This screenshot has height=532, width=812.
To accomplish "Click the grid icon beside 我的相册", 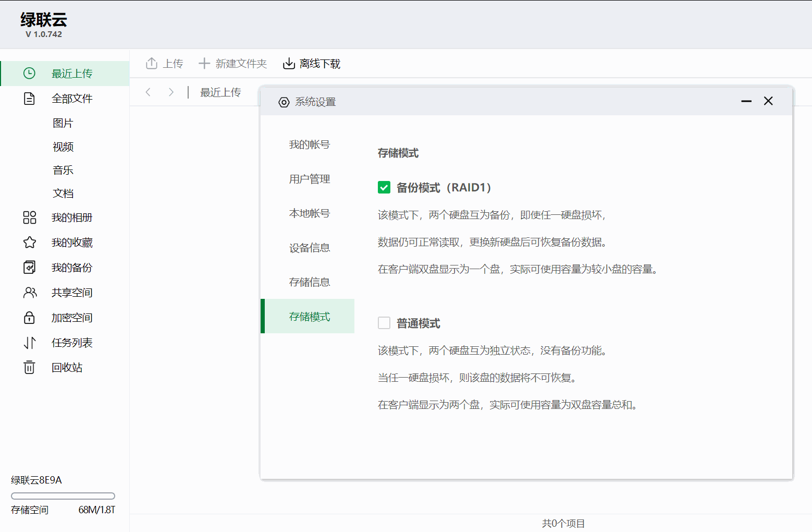I will point(30,217).
